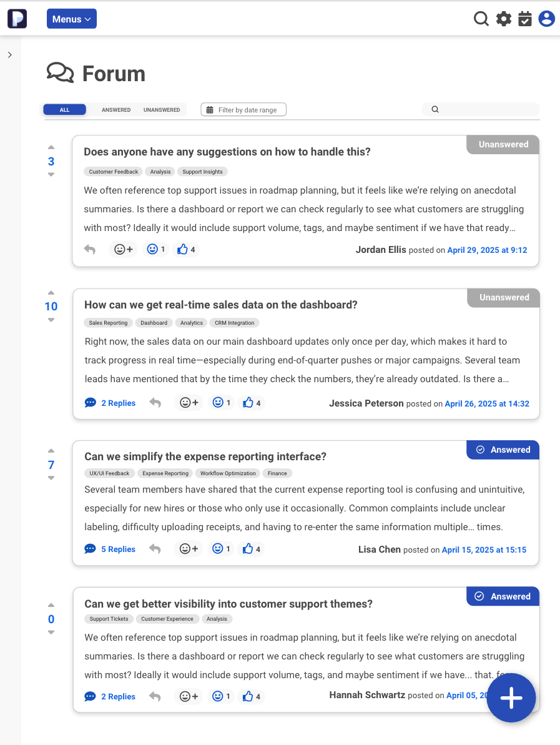The width and height of the screenshot is (560, 745).
Task: Open the Menus dropdown
Action: point(72,19)
